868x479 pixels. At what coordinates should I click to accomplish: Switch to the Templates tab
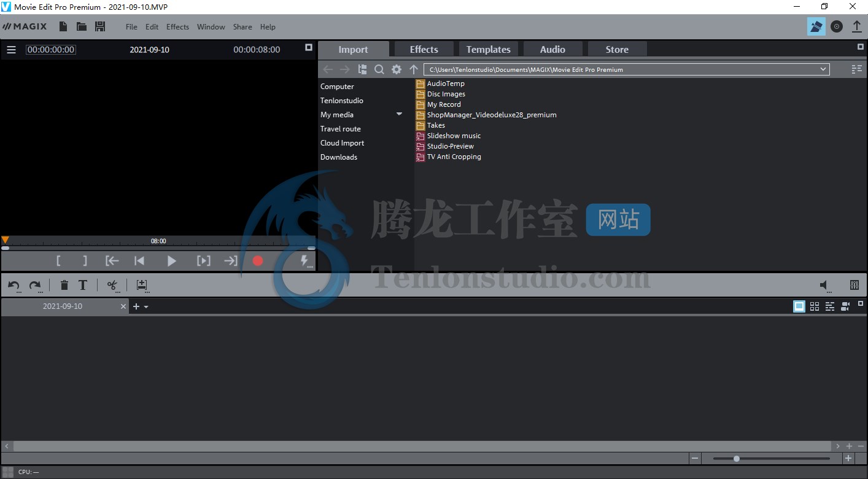(x=488, y=50)
